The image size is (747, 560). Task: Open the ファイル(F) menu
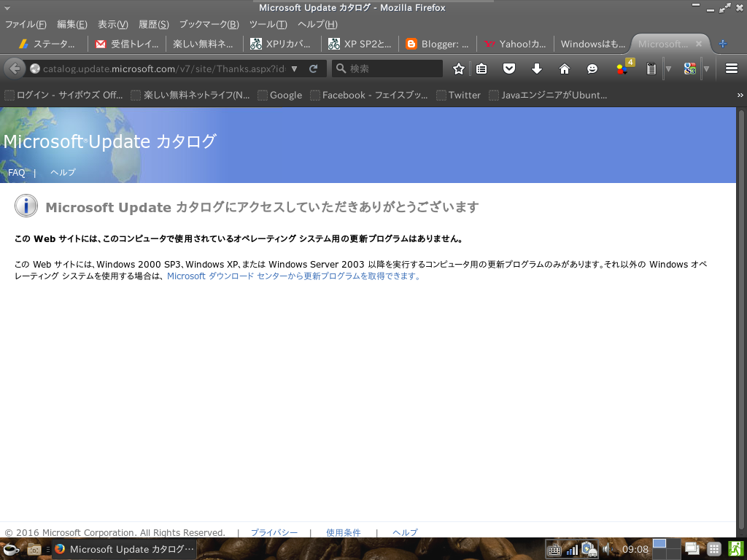26,24
